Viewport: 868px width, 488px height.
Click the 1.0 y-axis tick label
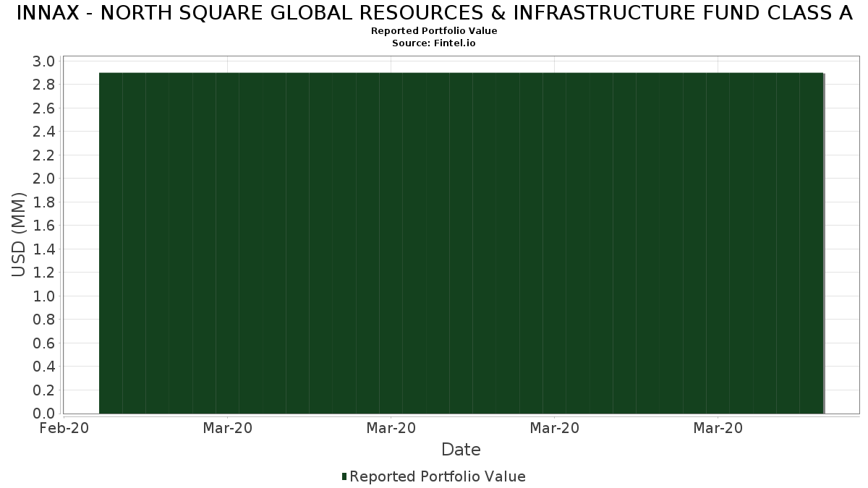coord(44,296)
